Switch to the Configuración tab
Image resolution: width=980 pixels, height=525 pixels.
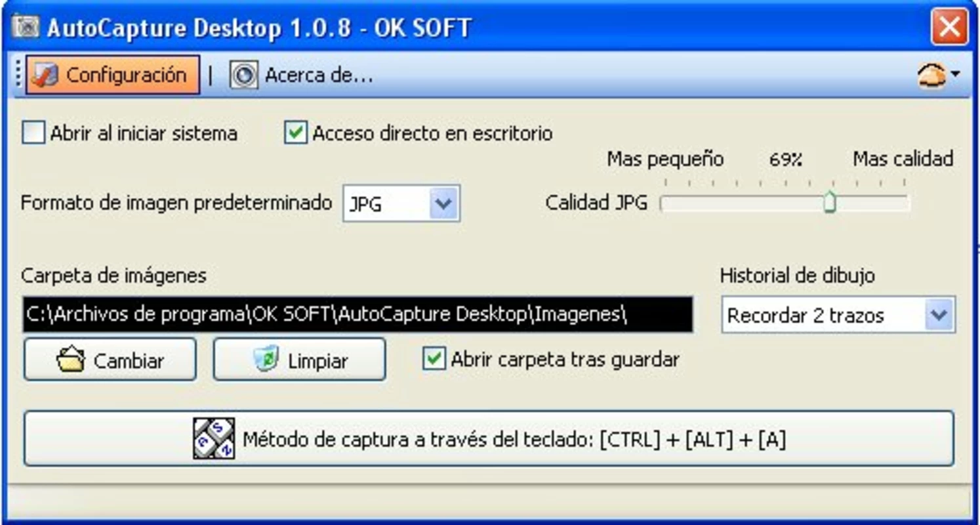click(112, 75)
